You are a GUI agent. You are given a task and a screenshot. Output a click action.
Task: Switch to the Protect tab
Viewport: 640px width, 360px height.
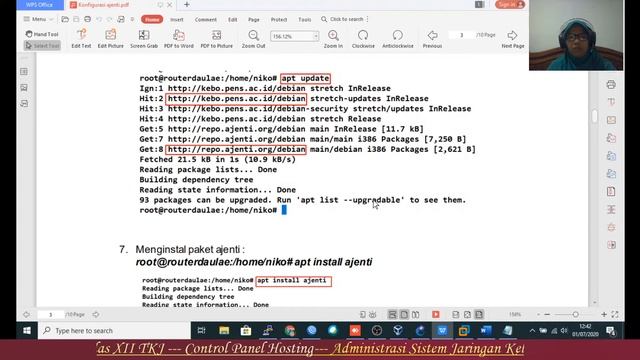click(x=279, y=20)
